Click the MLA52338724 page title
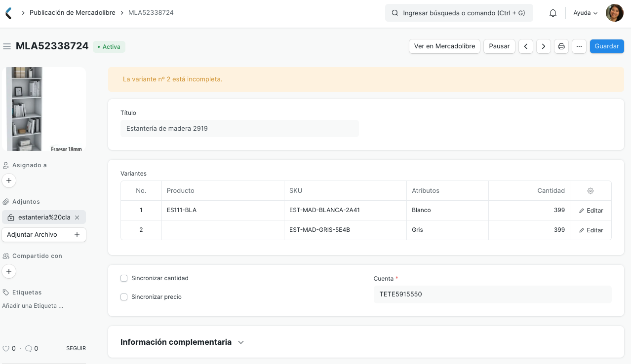 (x=52, y=46)
